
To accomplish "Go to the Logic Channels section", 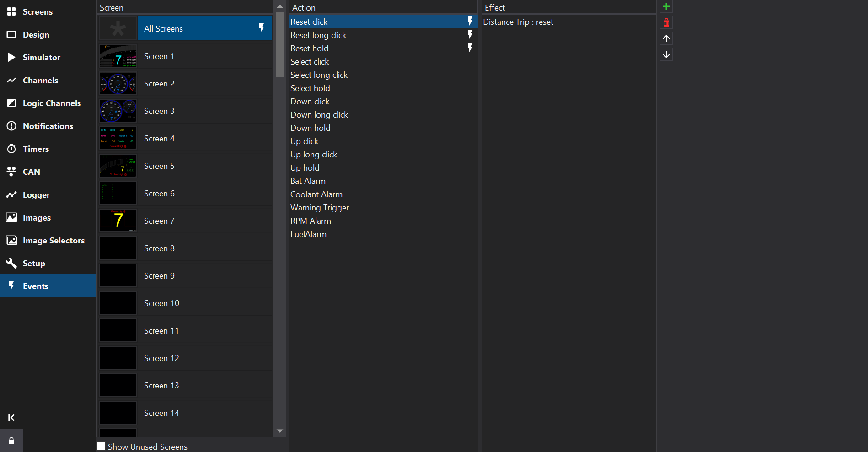I will [51, 103].
